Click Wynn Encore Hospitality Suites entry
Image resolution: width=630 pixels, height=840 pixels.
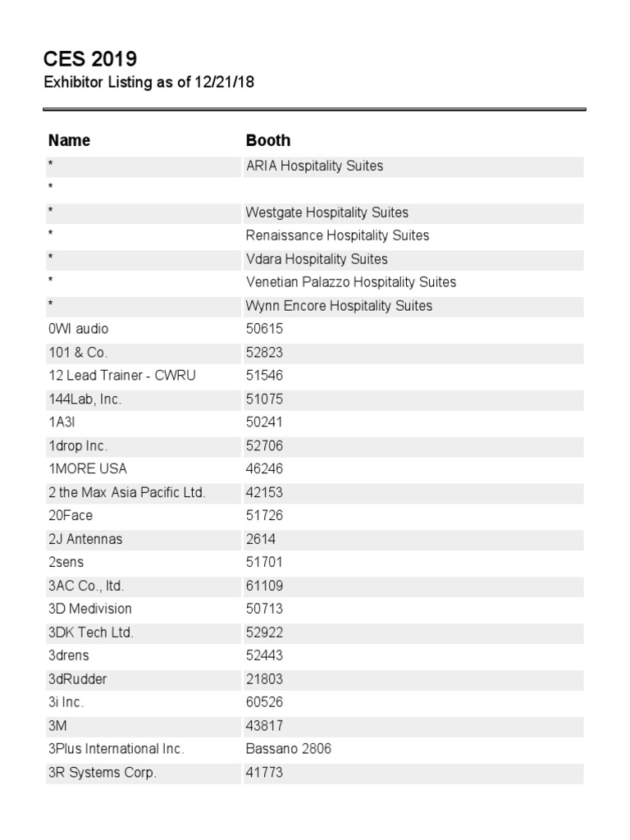click(x=339, y=306)
